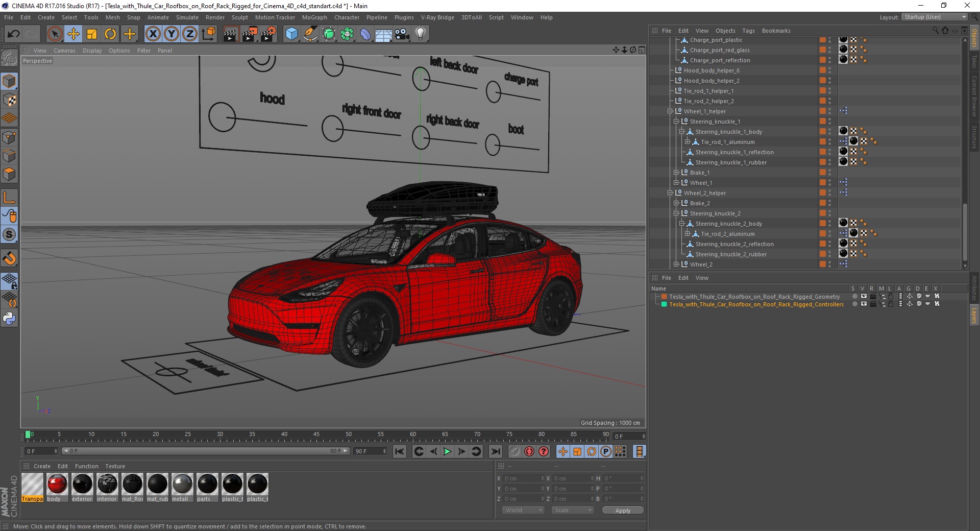Expand the Wheel_1 node

pos(676,183)
